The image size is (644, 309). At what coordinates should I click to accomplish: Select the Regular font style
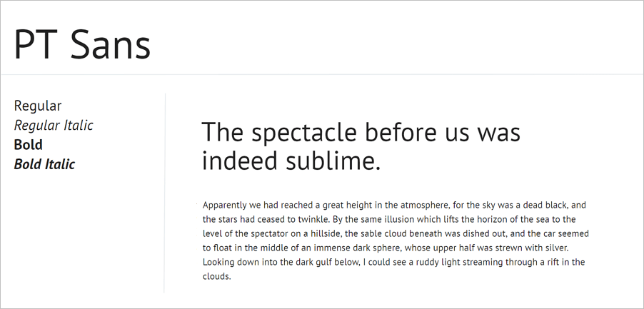37,106
